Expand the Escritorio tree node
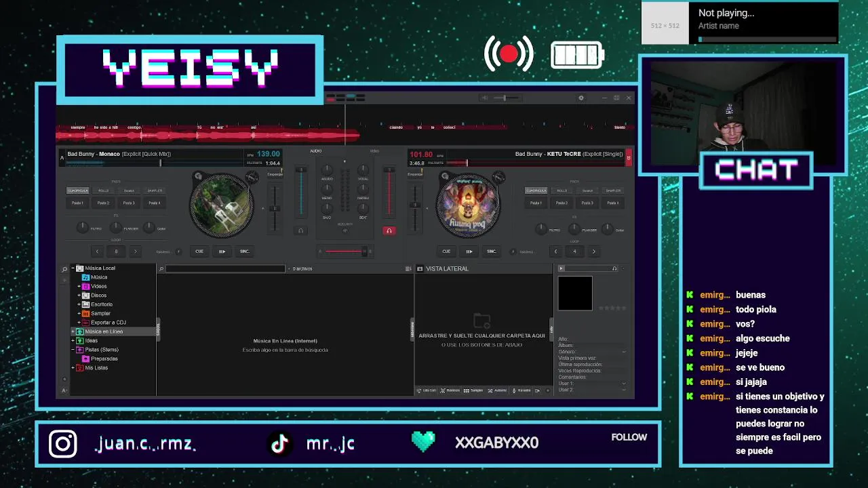Screen dimensions: 868x488 coord(79,304)
